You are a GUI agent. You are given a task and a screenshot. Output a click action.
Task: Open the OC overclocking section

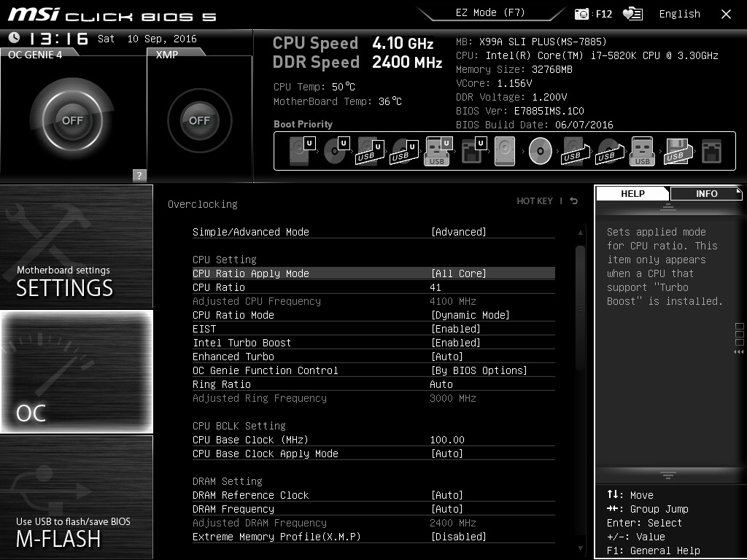pyautogui.click(x=76, y=371)
